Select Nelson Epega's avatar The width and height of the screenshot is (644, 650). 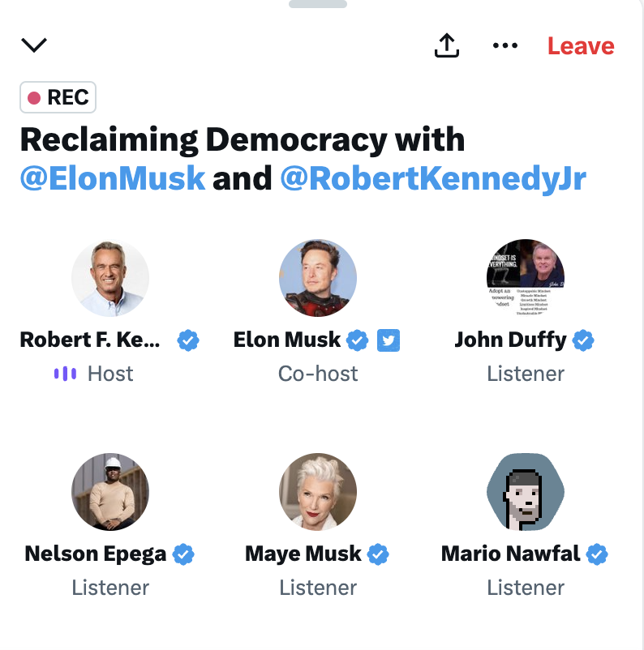pyautogui.click(x=110, y=492)
